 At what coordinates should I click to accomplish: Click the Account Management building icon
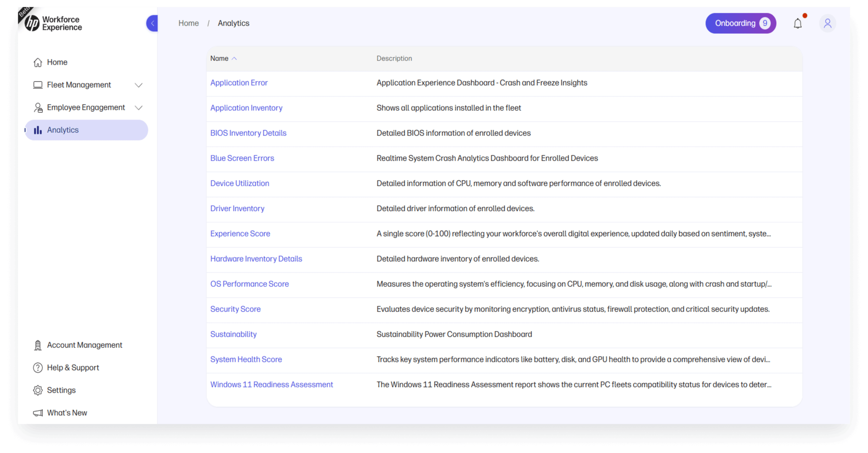coord(38,345)
